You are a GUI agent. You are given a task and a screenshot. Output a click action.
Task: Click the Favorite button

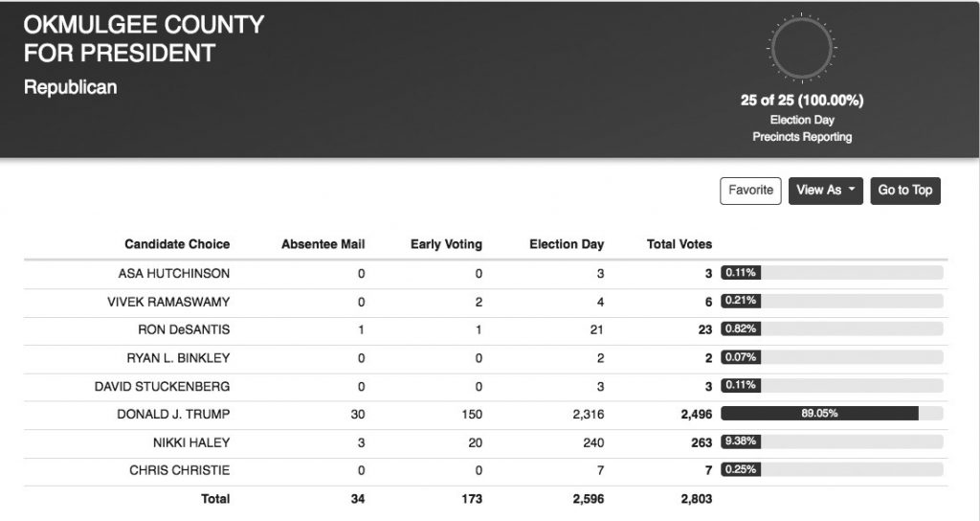(750, 191)
